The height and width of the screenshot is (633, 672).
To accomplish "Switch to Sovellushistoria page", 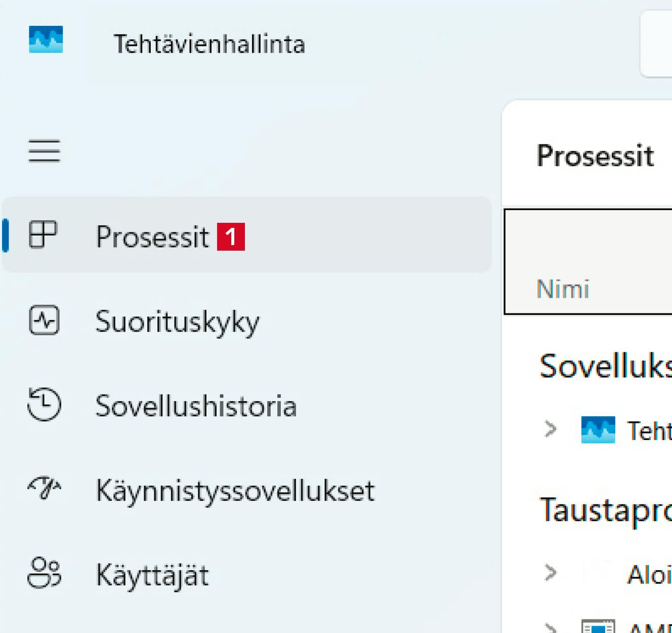I will point(196,406).
